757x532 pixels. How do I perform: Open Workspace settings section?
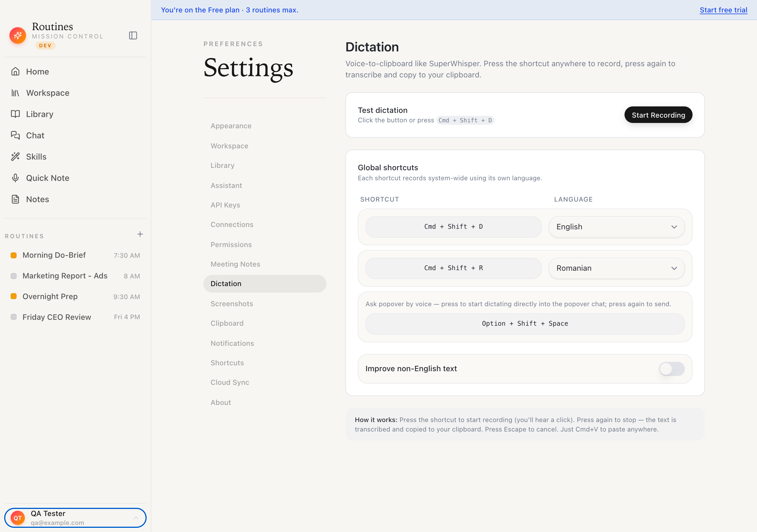tap(265, 146)
